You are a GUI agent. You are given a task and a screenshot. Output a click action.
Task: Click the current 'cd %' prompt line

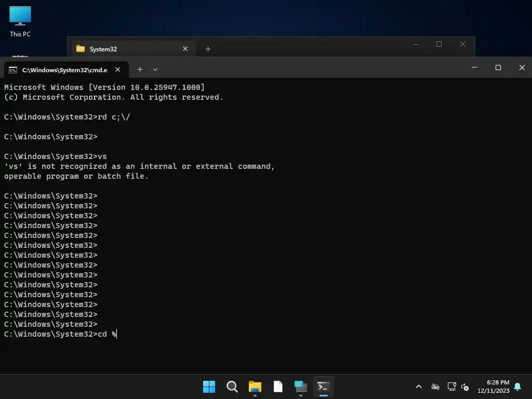click(60, 334)
